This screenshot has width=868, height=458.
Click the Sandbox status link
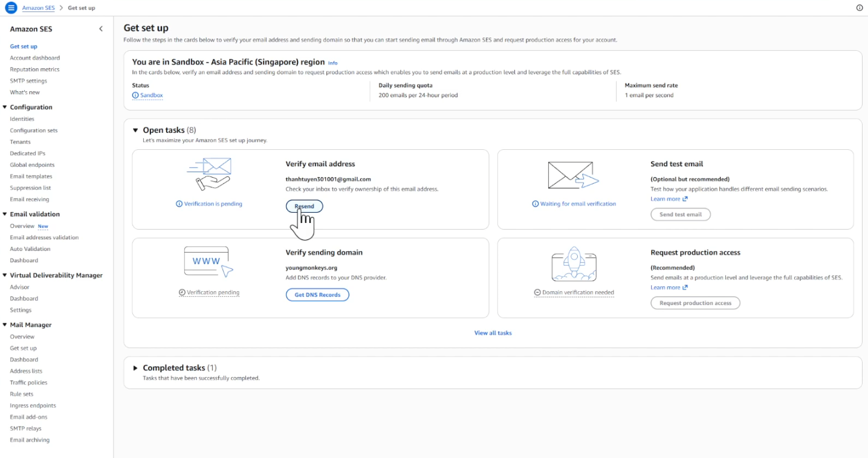[147, 95]
